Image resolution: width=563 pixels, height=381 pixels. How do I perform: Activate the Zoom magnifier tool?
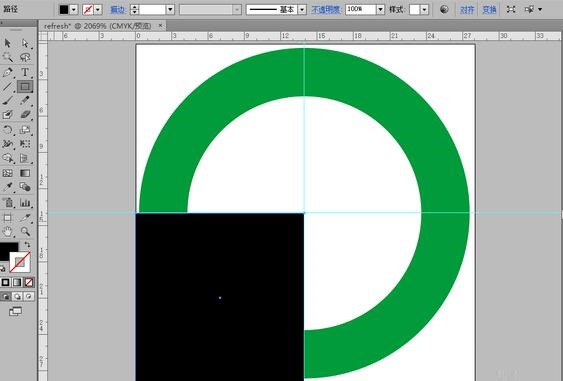pos(25,231)
